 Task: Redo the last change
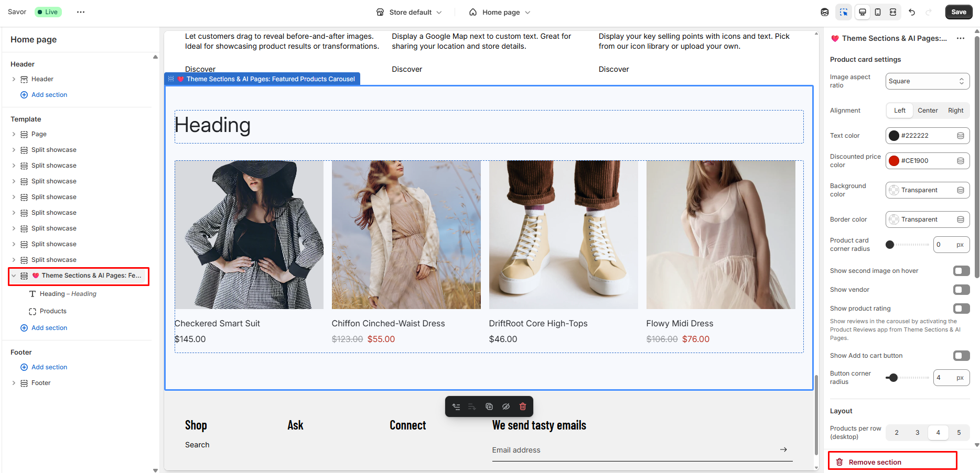pyautogui.click(x=929, y=12)
